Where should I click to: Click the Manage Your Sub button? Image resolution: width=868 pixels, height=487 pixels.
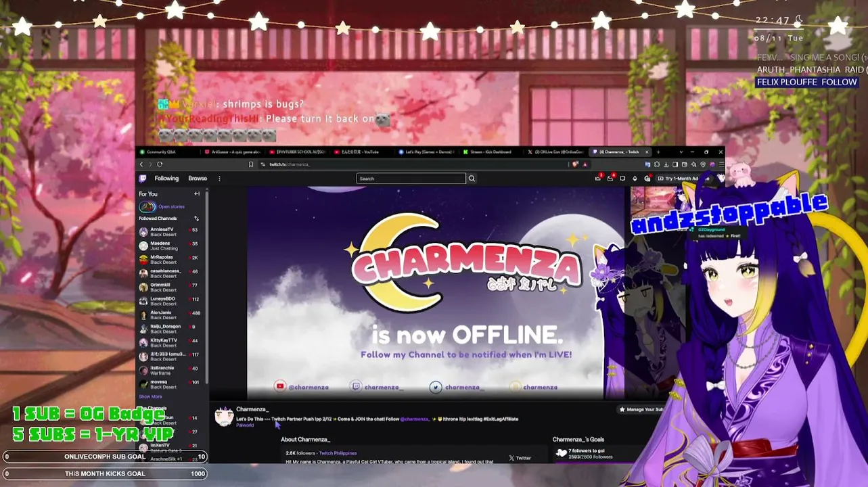[x=641, y=409]
